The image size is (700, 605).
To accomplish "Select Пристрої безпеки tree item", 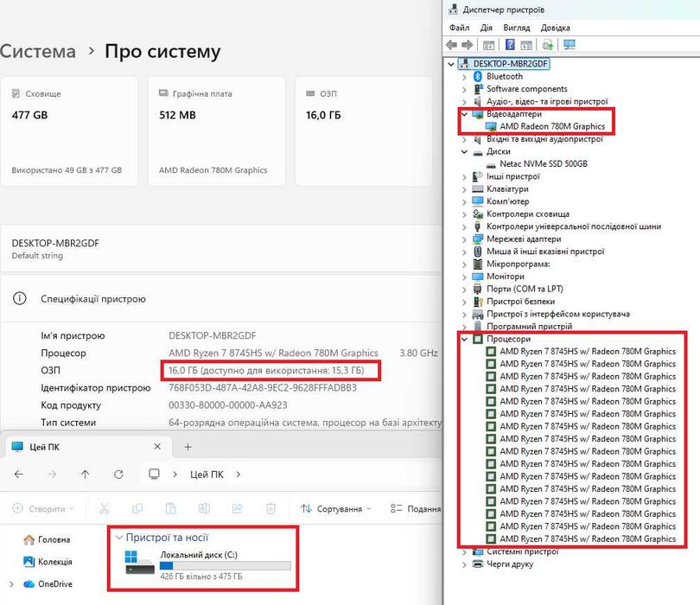I will tap(520, 302).
